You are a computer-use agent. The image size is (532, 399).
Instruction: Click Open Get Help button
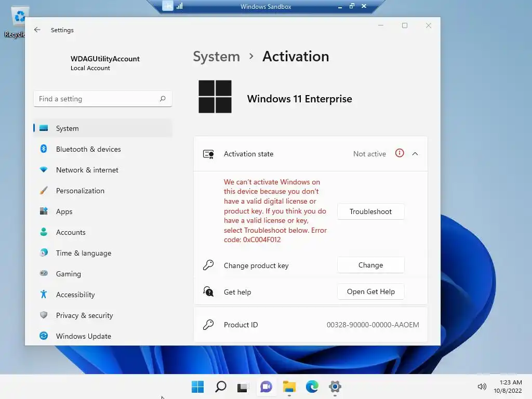click(x=370, y=291)
